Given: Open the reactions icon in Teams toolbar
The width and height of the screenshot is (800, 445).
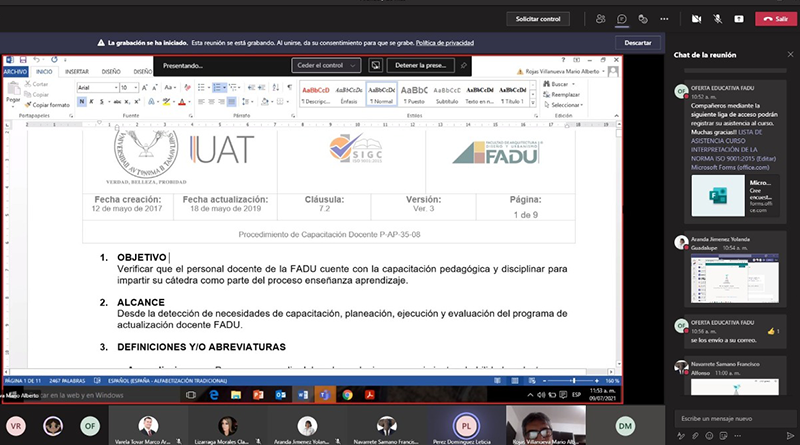Looking at the screenshot, I should pyautogui.click(x=643, y=19).
